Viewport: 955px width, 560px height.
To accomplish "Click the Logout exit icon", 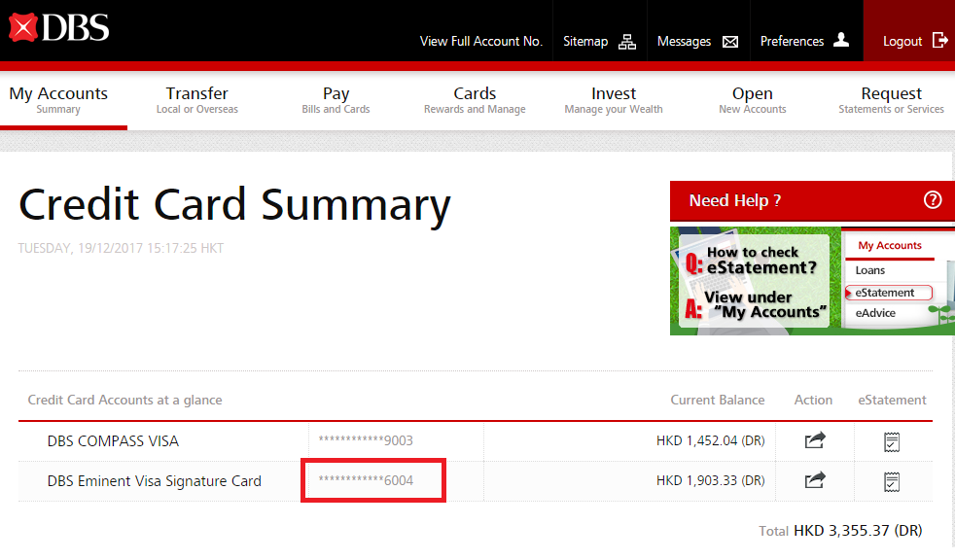I will point(939,41).
